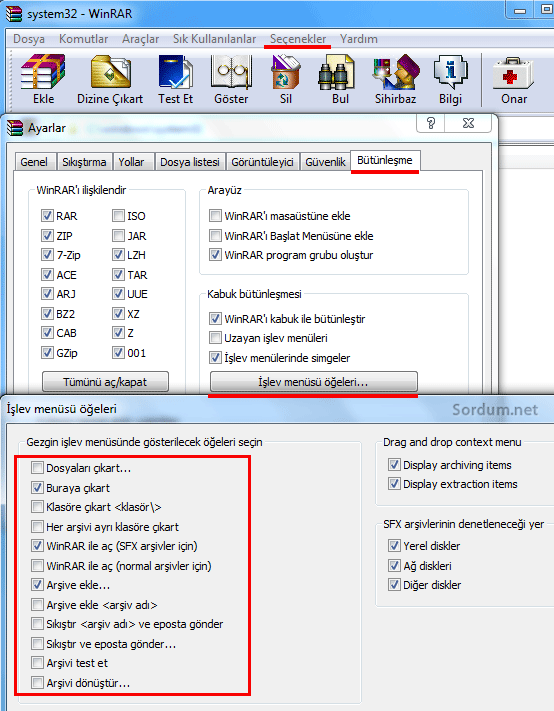Image resolution: width=554 pixels, height=711 pixels.
Task: Open the Yardım menu
Action: coord(359,39)
